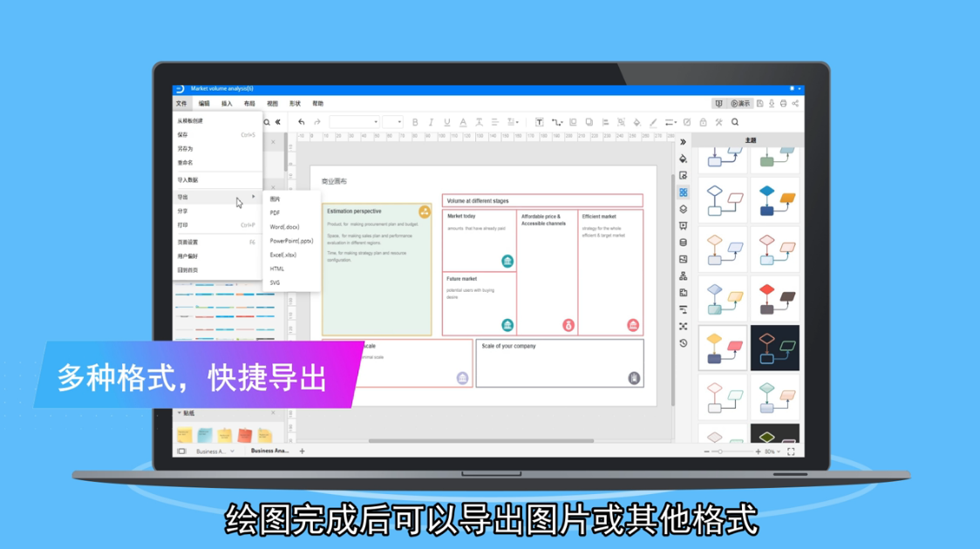Click the share icon at top right

(x=796, y=104)
